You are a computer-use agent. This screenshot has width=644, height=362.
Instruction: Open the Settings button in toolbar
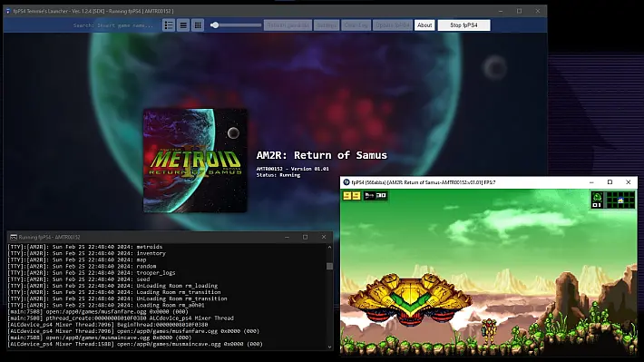coord(327,25)
